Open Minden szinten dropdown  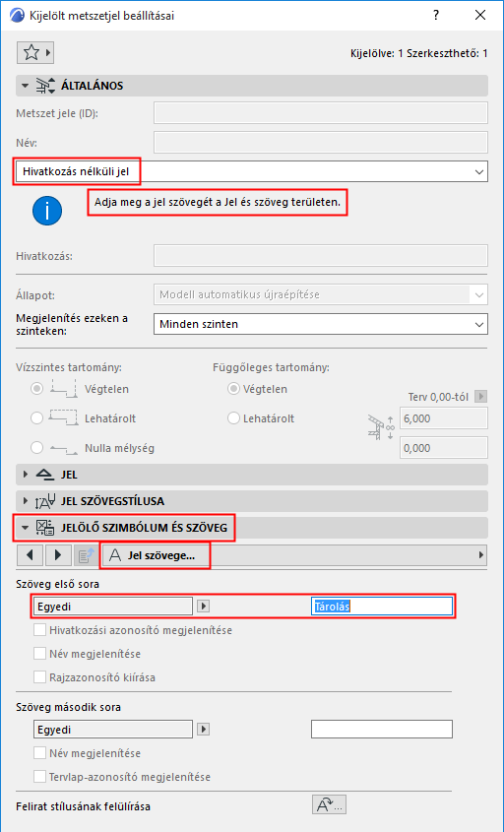pyautogui.click(x=321, y=324)
